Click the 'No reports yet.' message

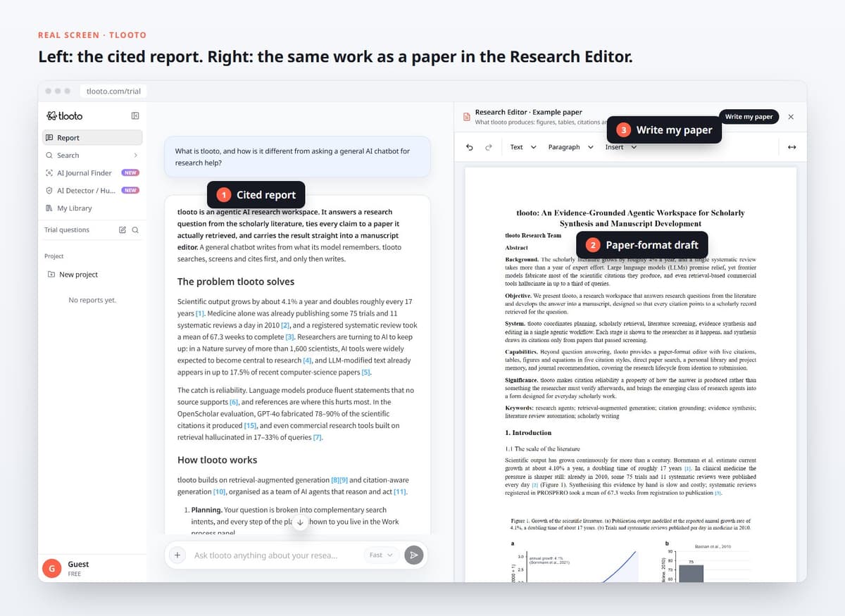(92, 300)
